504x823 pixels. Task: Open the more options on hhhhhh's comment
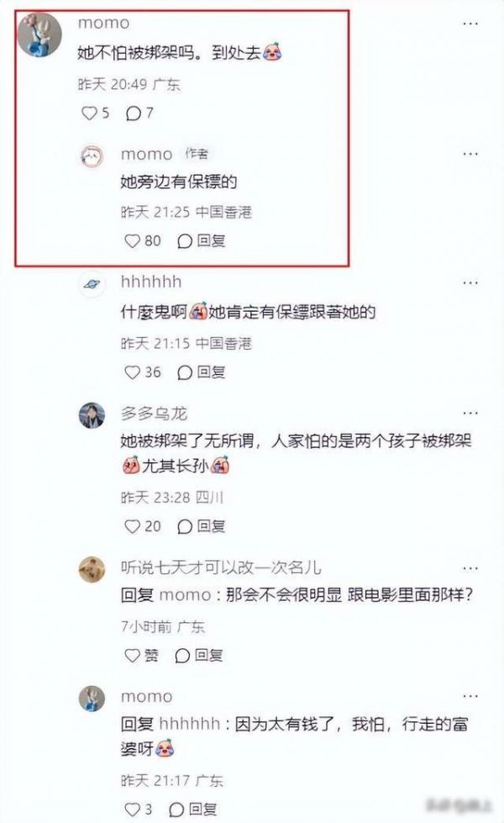470,282
